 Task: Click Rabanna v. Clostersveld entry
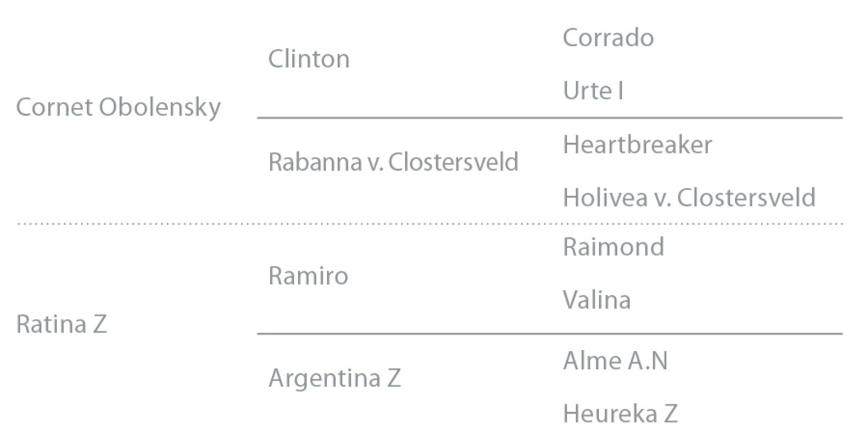coord(393,162)
